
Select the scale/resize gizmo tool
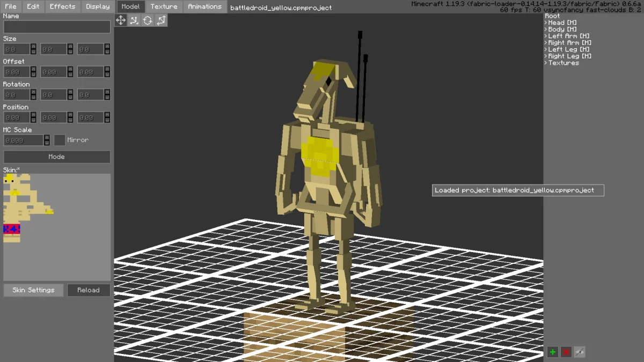[161, 20]
